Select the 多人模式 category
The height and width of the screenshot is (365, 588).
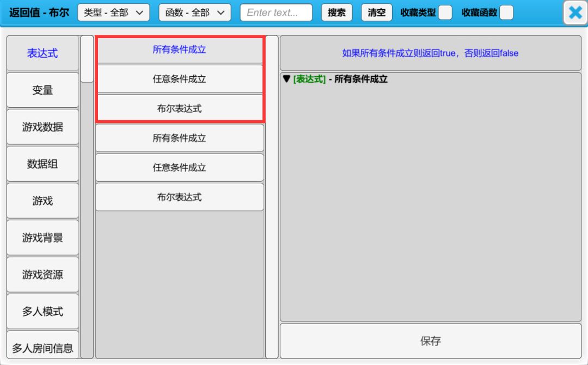(42, 312)
